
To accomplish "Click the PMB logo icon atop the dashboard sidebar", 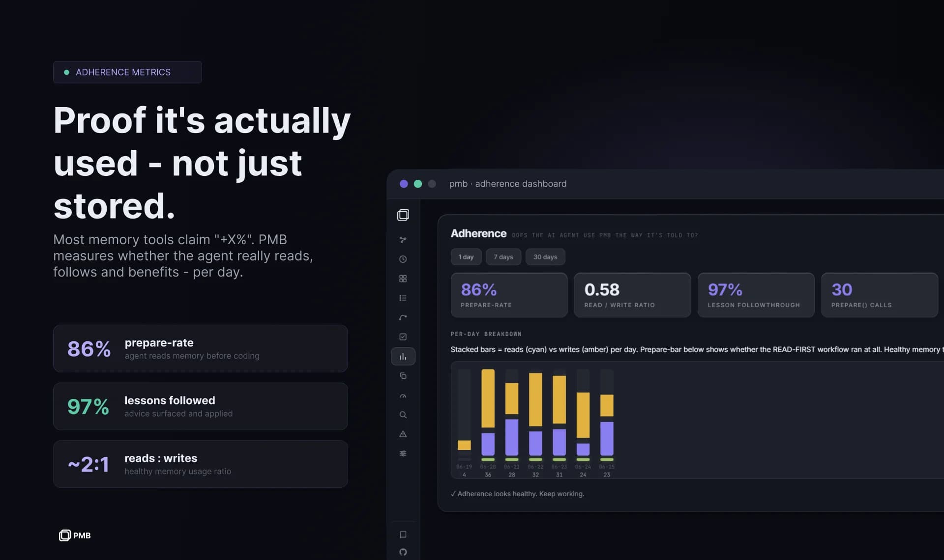I will [x=403, y=215].
